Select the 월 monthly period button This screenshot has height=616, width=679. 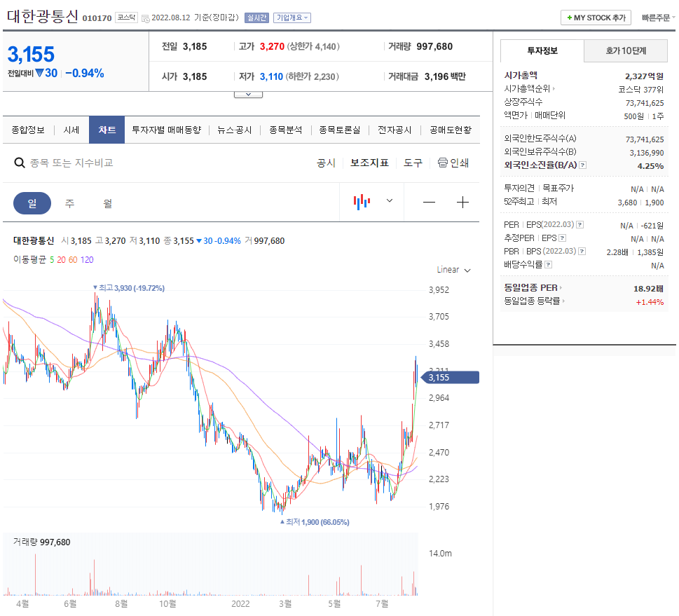107,203
